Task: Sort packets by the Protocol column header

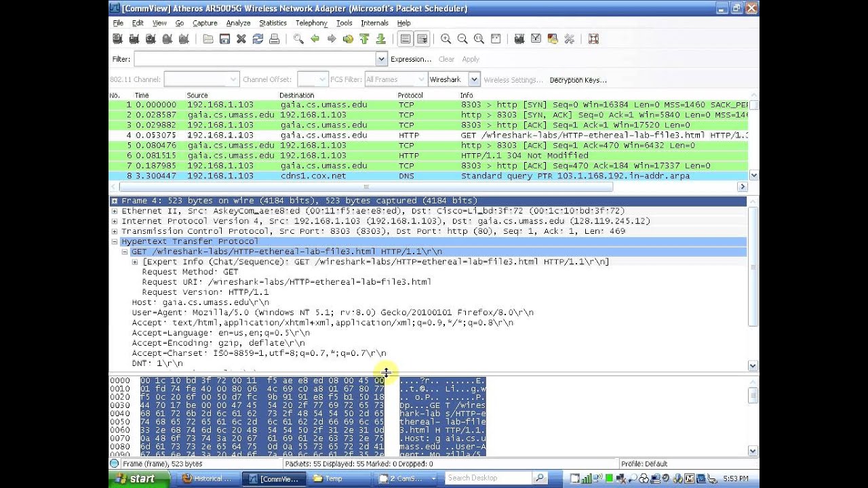Action: point(410,96)
